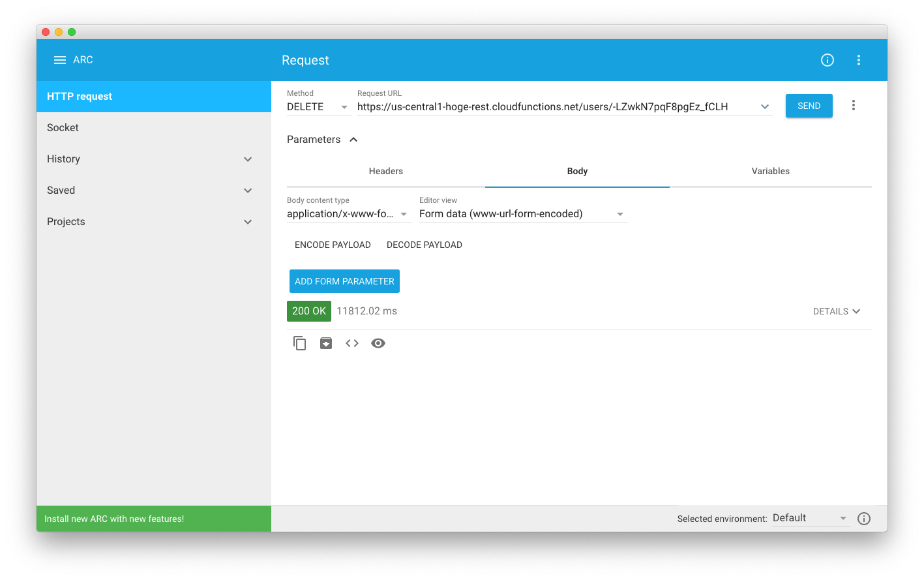
Task: Click the eye preview response icon
Action: pyautogui.click(x=378, y=343)
